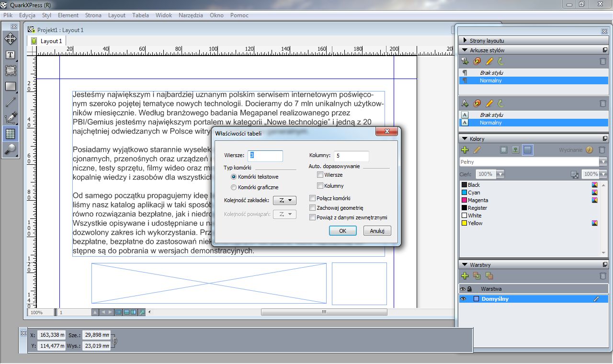613x364 pixels.
Task: Choose the frame color mode icon
Action: point(503,150)
